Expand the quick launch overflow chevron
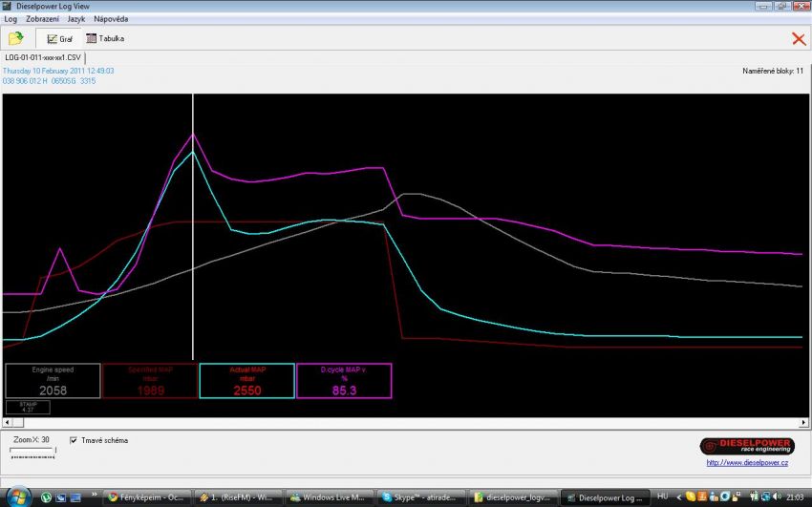This screenshot has width=812, height=507. pos(95,495)
